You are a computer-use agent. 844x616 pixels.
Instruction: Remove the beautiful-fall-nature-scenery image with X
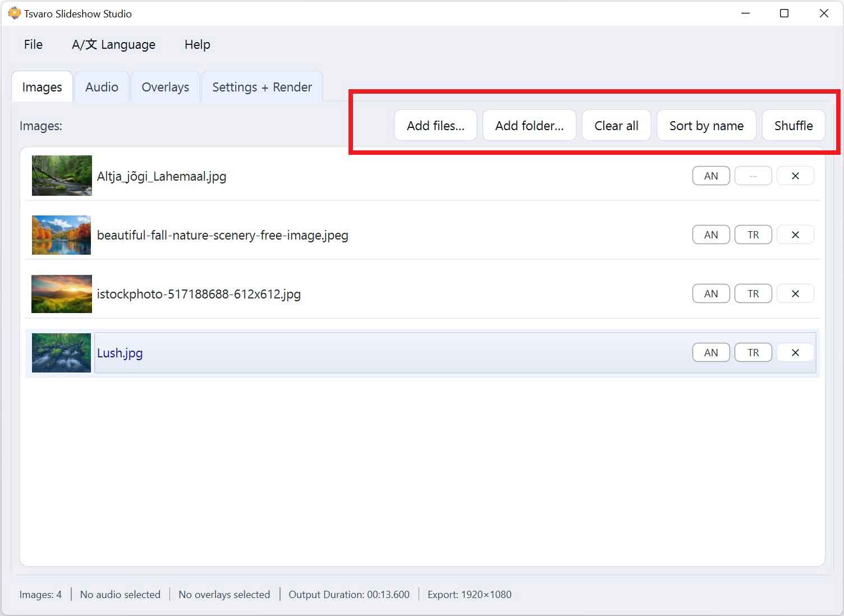point(795,235)
